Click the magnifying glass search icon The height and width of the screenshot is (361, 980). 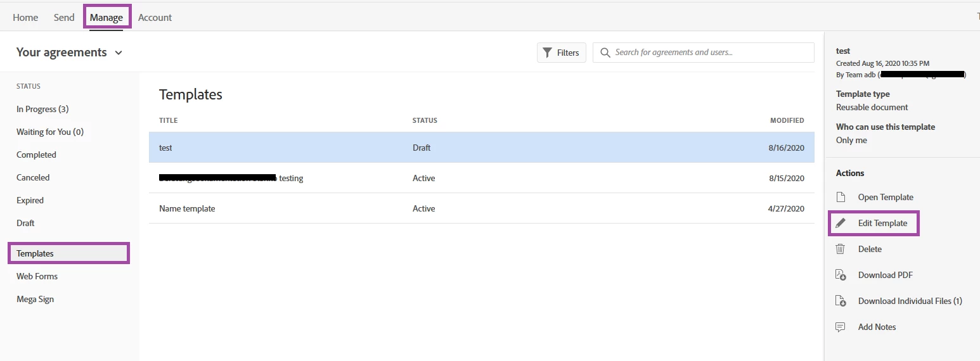(605, 53)
